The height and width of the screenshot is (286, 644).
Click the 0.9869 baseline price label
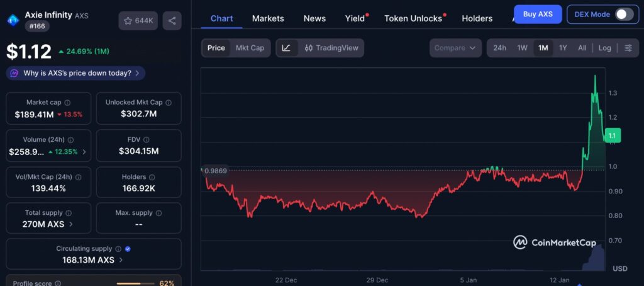pos(215,170)
